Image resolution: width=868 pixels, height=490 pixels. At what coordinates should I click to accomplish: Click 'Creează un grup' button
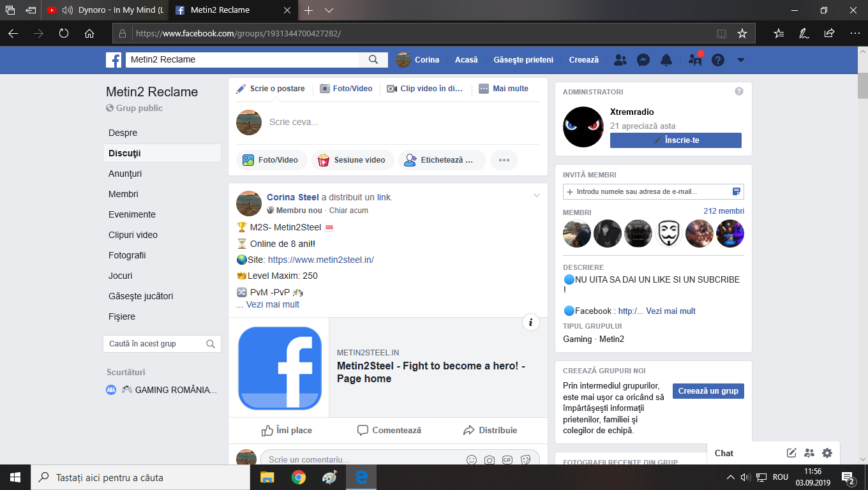(708, 391)
